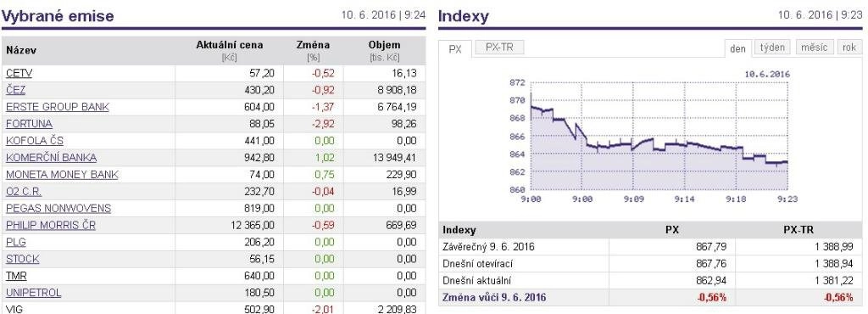Open the CETV stock link
Image resolution: width=868 pixels, height=314 pixels.
tap(19, 73)
